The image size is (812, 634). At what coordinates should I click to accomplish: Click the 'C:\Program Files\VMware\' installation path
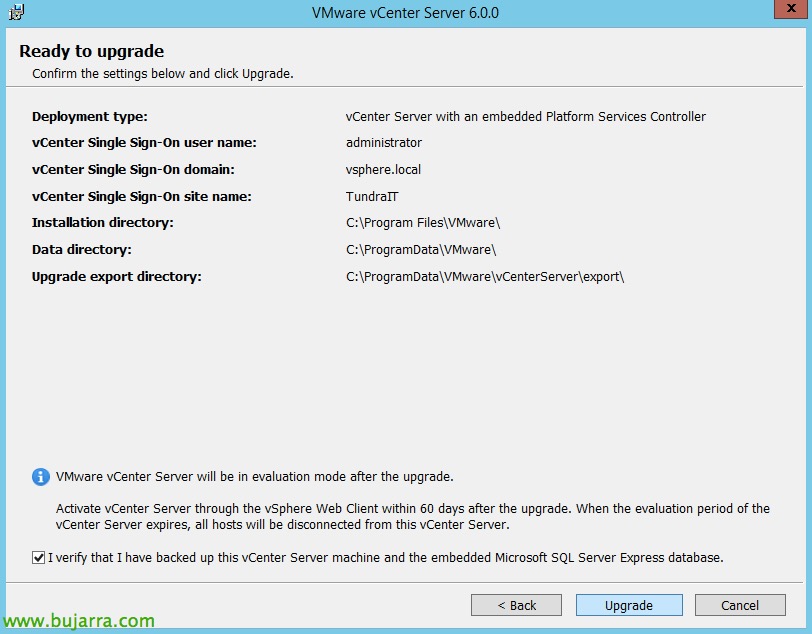(423, 223)
